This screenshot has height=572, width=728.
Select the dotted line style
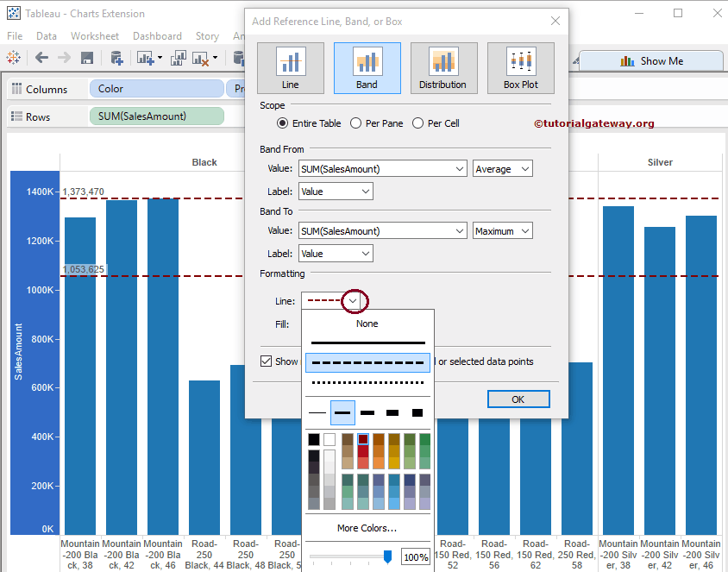367,382
